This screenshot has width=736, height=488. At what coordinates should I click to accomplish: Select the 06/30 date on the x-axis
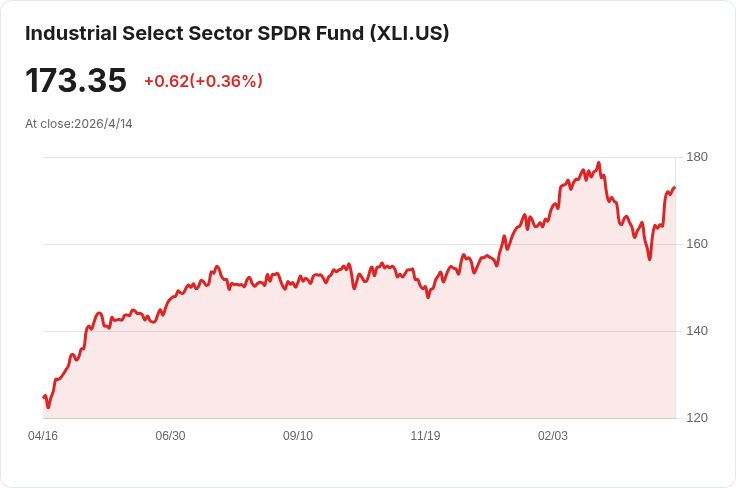[x=170, y=436]
